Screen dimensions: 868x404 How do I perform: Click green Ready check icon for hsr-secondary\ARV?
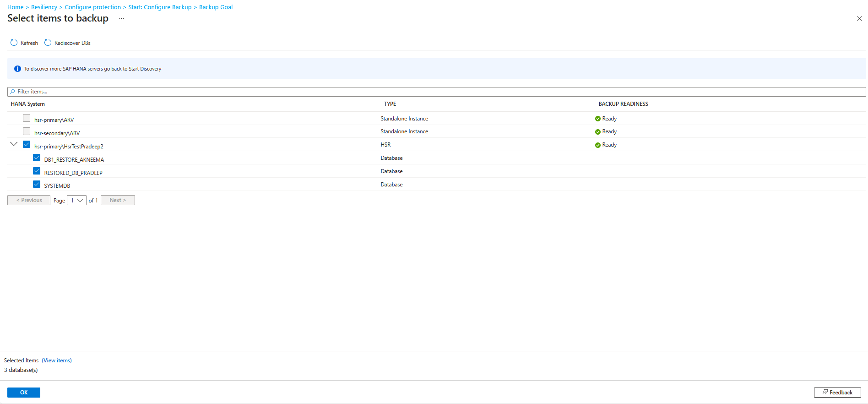pyautogui.click(x=597, y=132)
